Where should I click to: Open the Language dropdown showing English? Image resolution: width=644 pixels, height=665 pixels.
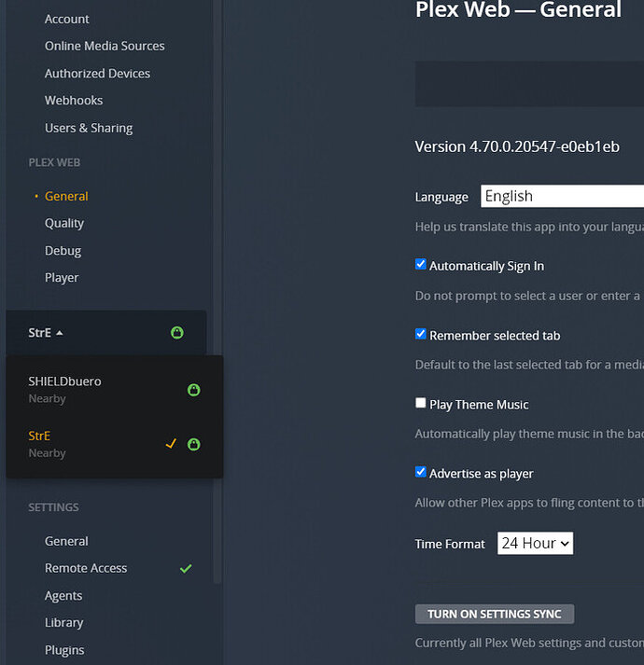[562, 196]
